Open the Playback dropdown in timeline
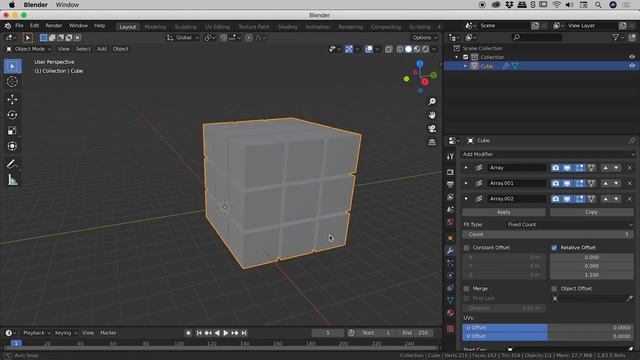640x360 pixels. tap(36, 333)
